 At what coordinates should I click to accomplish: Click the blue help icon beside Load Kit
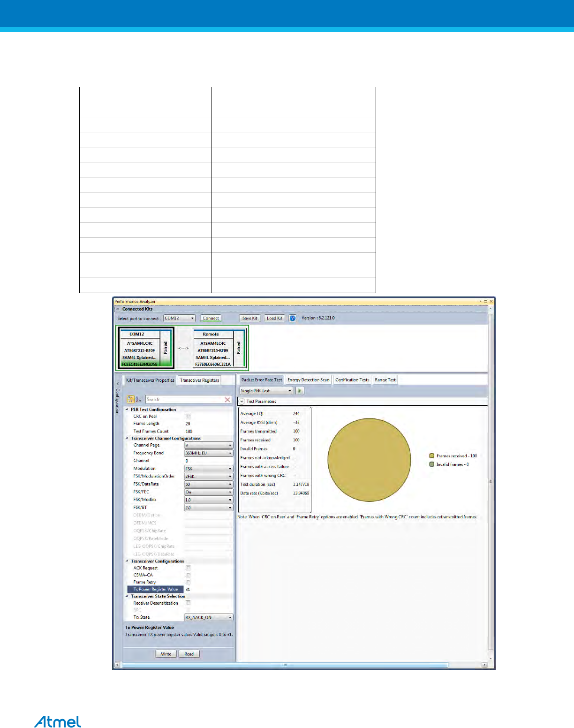click(x=293, y=318)
